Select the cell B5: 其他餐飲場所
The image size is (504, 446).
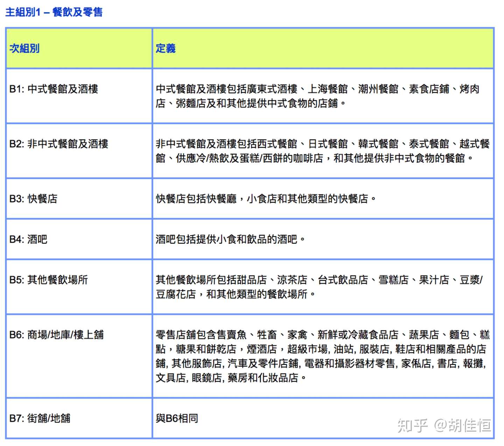click(x=79, y=287)
